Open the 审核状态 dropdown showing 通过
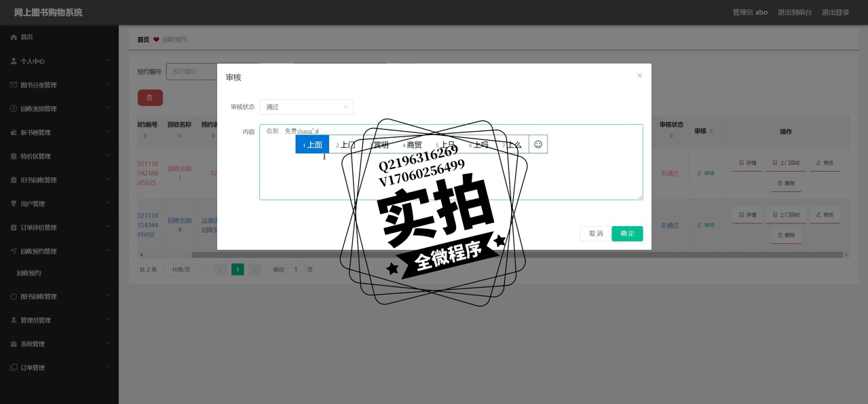The width and height of the screenshot is (868, 404). coord(306,107)
